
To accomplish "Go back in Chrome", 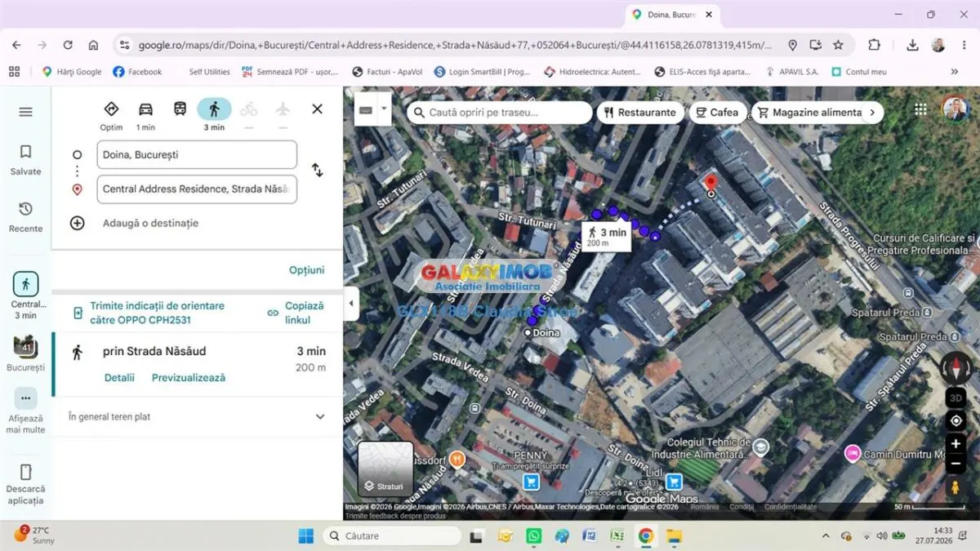I will pos(16,45).
